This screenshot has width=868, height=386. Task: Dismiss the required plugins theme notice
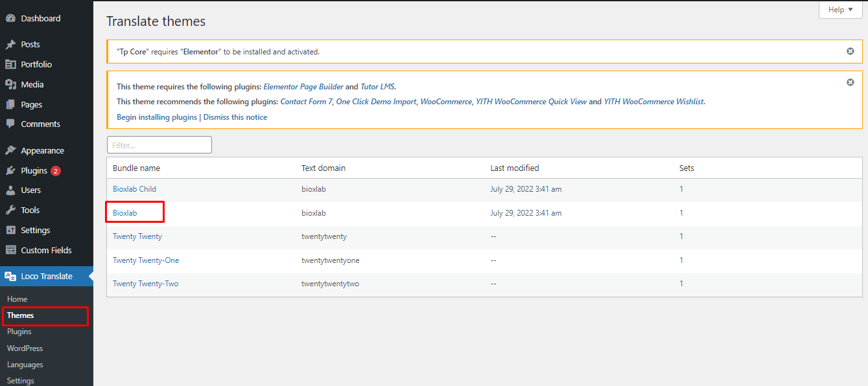pos(850,82)
